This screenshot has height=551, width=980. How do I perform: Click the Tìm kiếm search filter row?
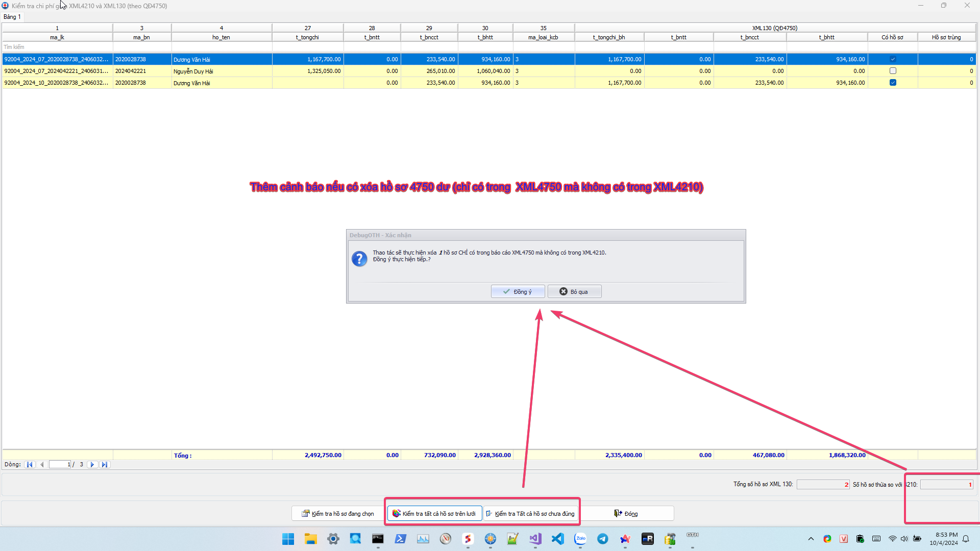57,47
